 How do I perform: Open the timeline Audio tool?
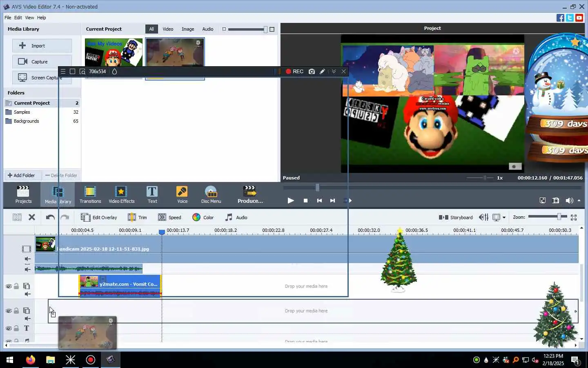[236, 218]
